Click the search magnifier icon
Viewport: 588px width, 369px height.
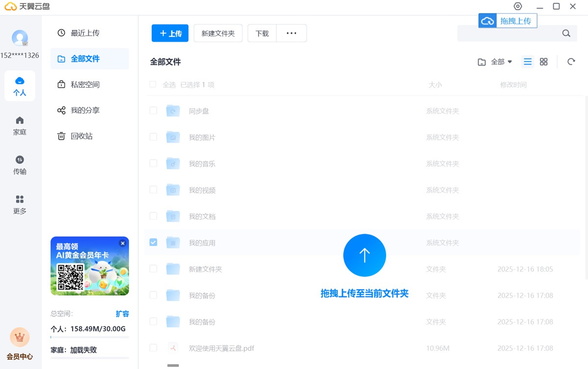[566, 33]
